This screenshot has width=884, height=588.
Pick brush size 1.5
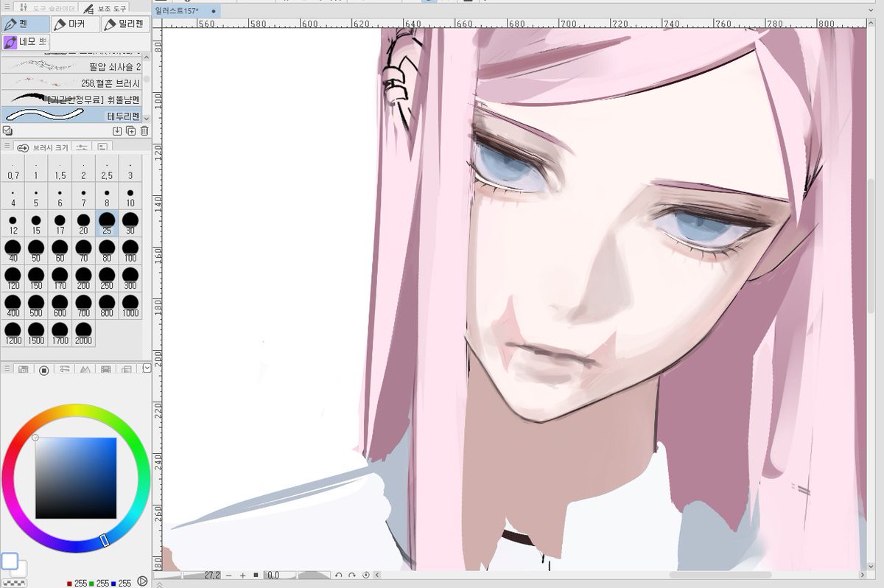click(60, 169)
